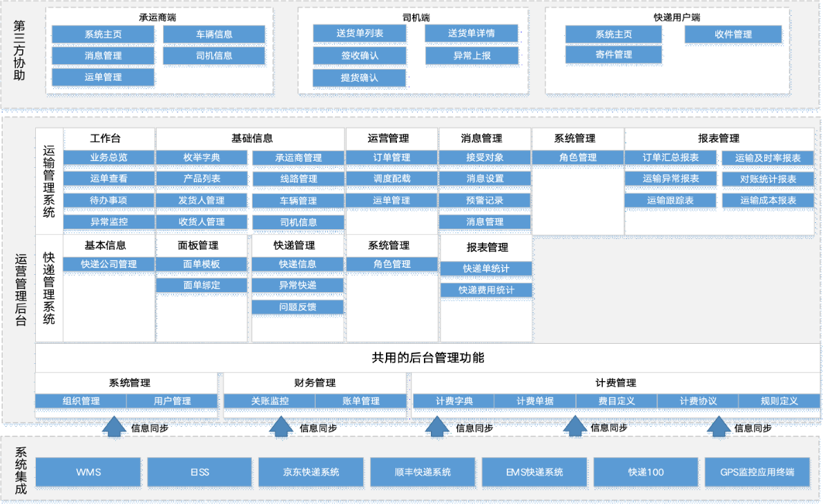The width and height of the screenshot is (823, 504).
Task: Click the 工作台 column heading
Action: click(x=105, y=138)
